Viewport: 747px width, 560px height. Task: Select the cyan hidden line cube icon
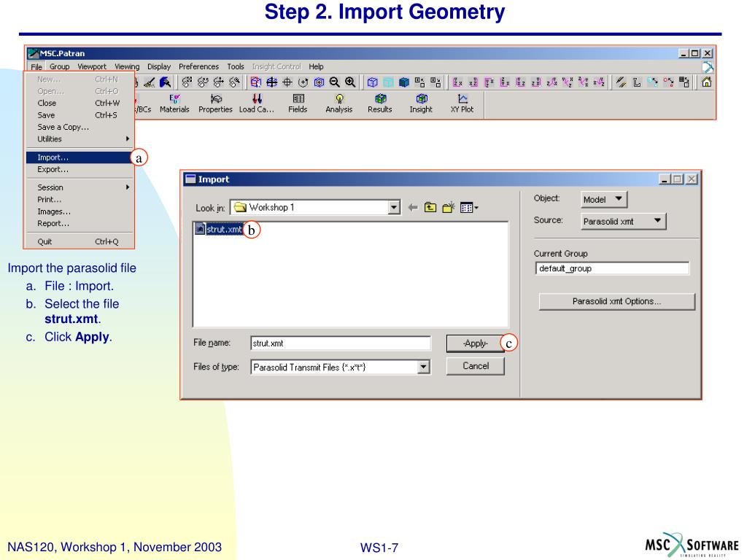click(388, 82)
